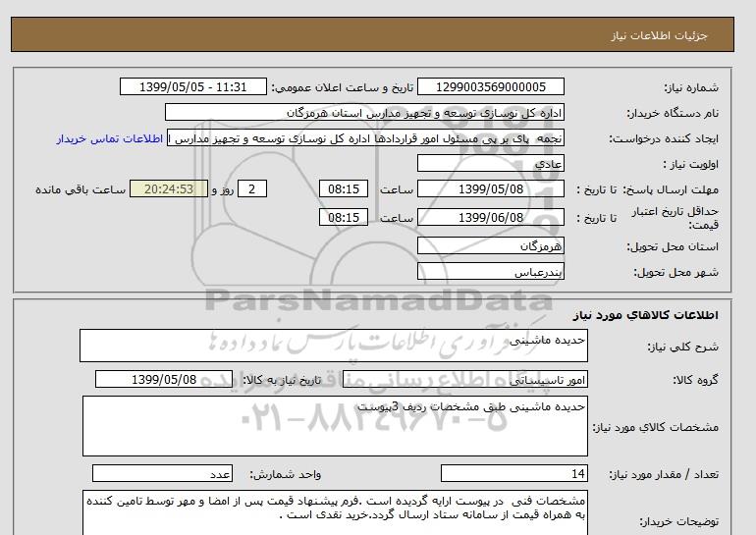Screen dimensions: 756x535
Task: Click the public announcement date field 1399/05/05 - 11:31
Action: pos(192,87)
